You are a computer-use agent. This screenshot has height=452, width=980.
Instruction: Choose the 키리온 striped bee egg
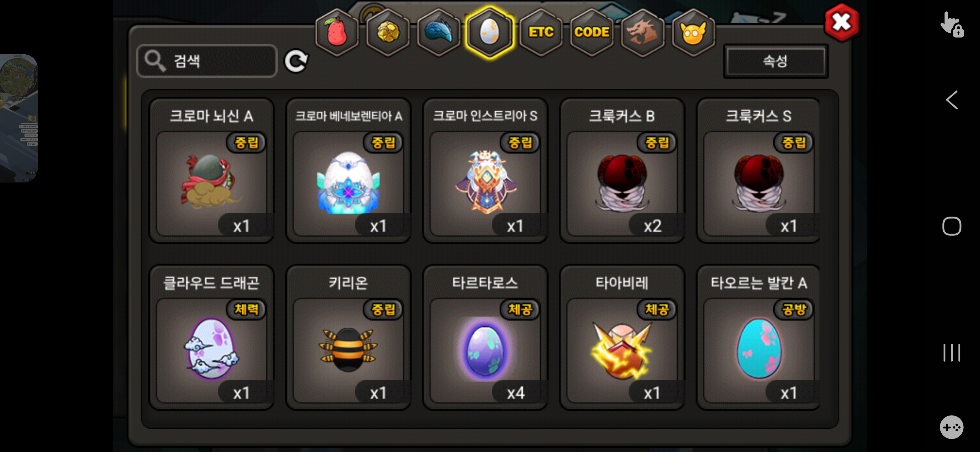tap(348, 337)
